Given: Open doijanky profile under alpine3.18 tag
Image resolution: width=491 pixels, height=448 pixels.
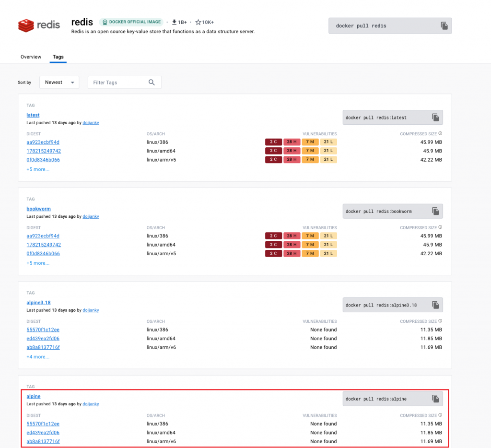Looking at the screenshot, I should [91, 310].
